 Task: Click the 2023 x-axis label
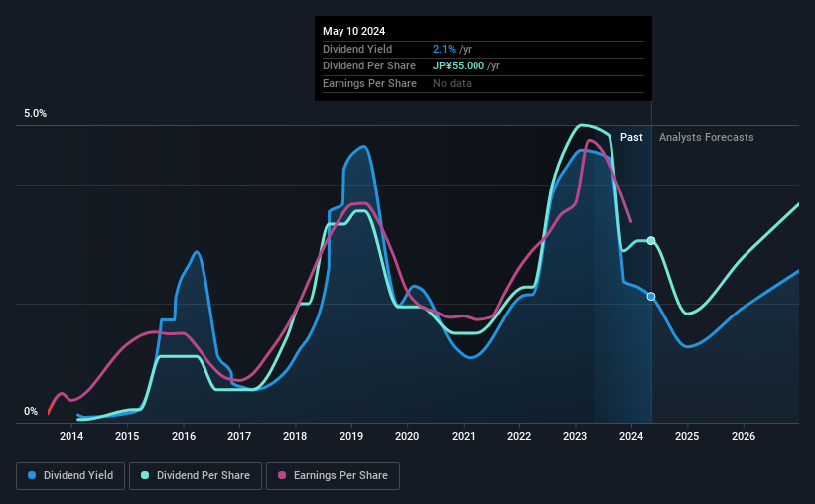click(575, 436)
